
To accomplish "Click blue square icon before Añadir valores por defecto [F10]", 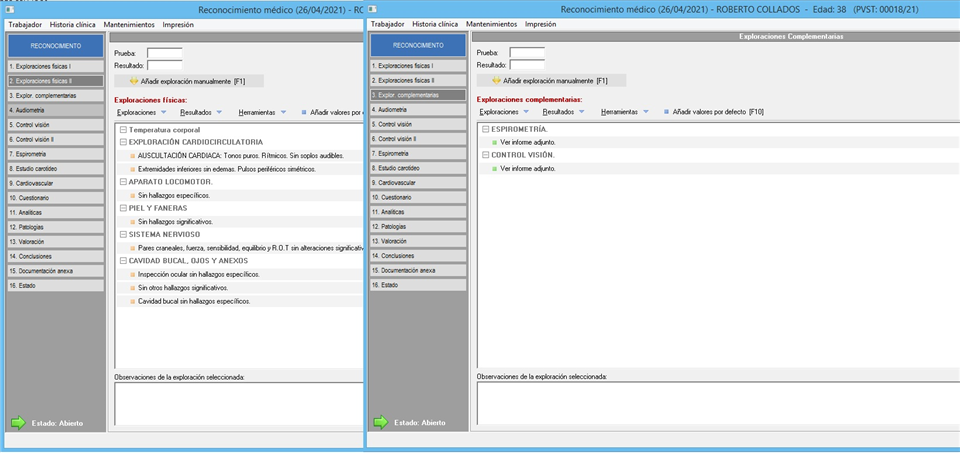I will [x=665, y=112].
